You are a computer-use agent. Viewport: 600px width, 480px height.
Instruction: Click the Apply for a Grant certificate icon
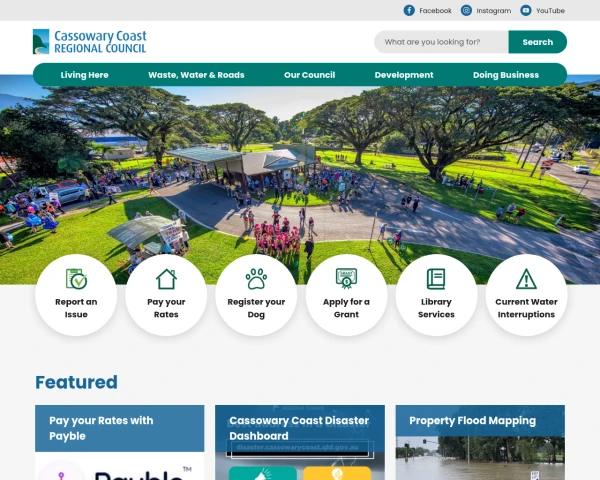[346, 278]
